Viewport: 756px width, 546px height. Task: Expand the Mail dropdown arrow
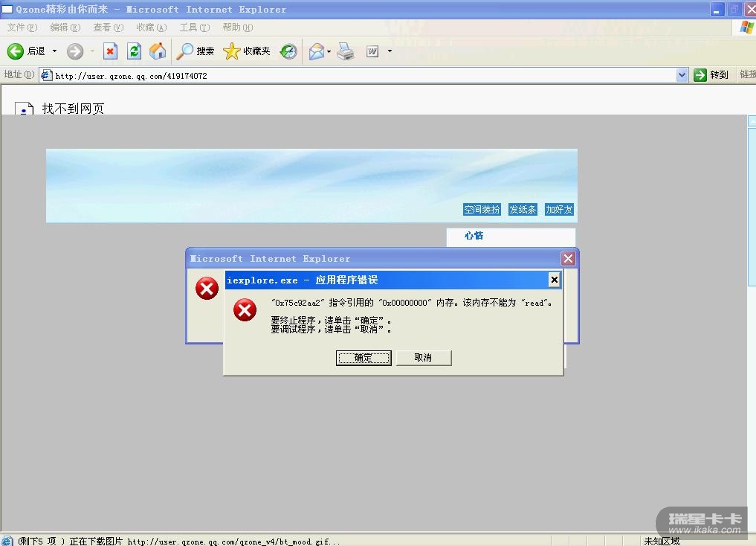[x=329, y=51]
